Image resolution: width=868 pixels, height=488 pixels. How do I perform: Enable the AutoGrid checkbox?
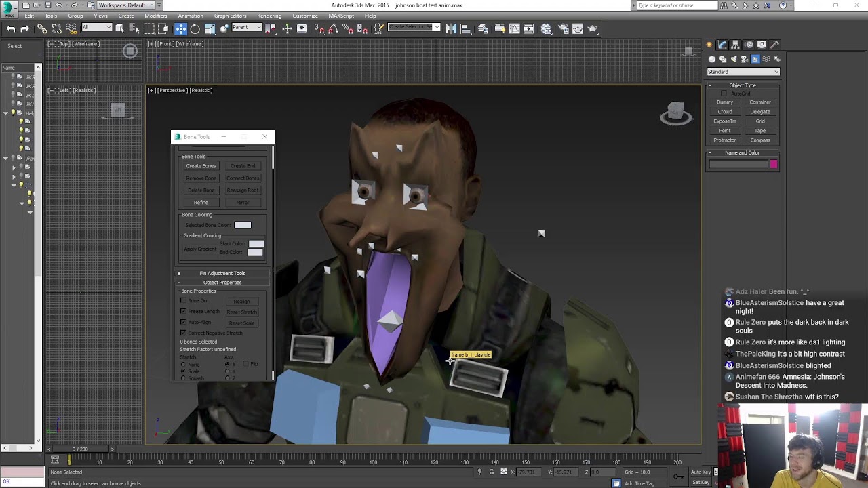click(724, 94)
